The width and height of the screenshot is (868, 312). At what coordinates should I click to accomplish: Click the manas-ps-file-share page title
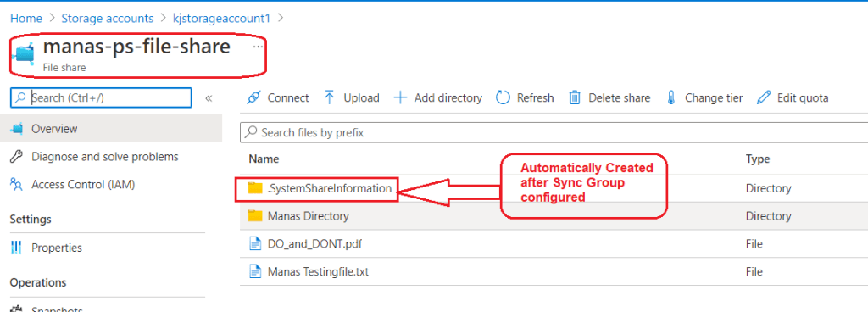[x=136, y=47]
